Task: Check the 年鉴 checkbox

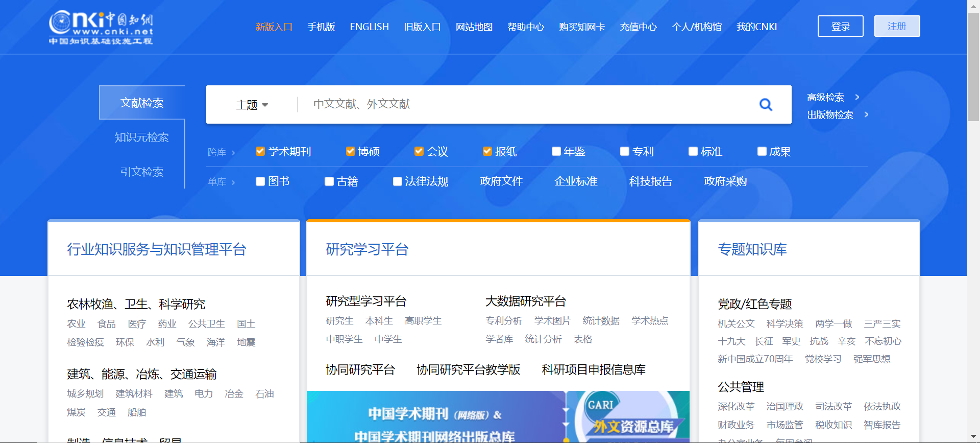Action: tap(556, 151)
